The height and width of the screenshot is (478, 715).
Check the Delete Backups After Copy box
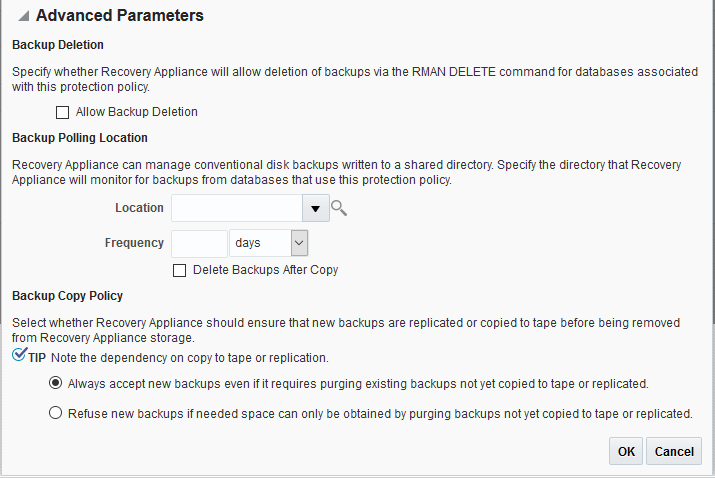[180, 270]
